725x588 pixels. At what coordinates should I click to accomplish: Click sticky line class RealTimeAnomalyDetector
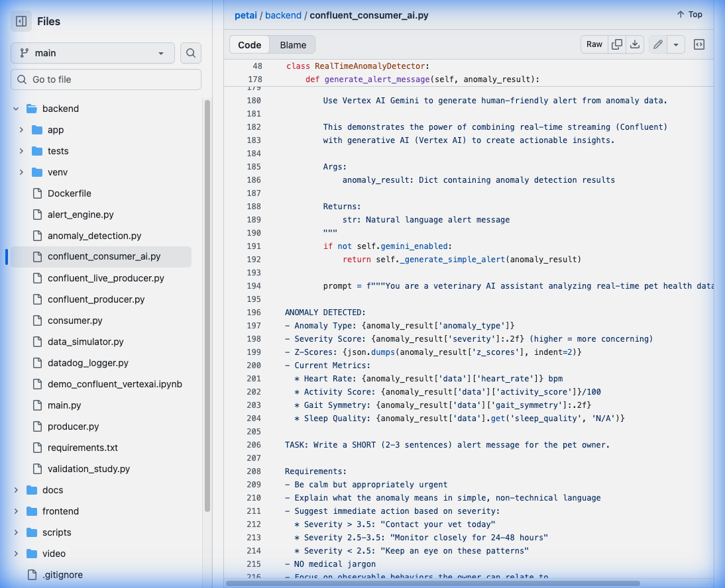tap(358, 66)
